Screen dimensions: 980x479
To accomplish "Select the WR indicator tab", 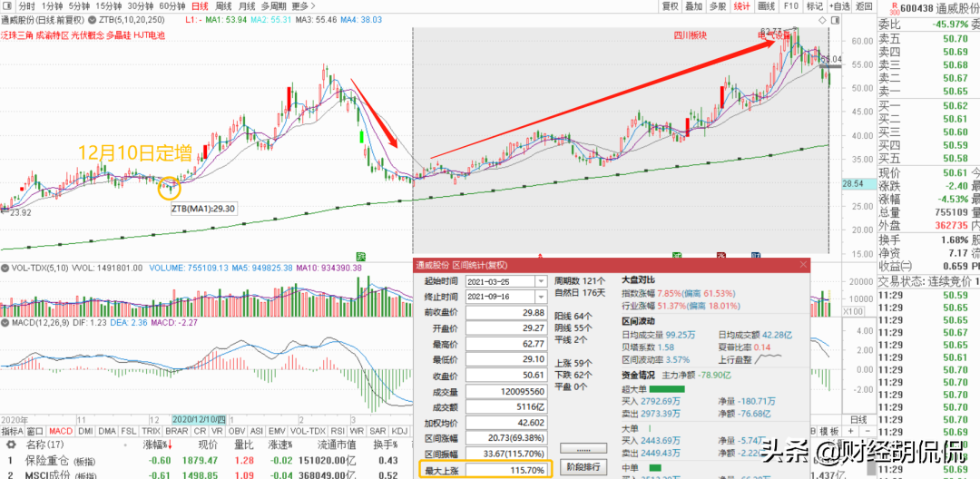I will pos(358,431).
